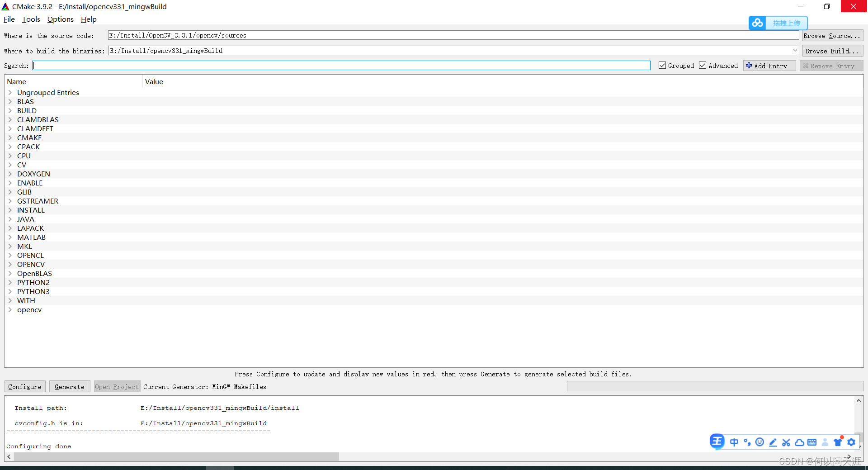
Task: Open the Wubi input method logo
Action: pyautogui.click(x=717, y=441)
